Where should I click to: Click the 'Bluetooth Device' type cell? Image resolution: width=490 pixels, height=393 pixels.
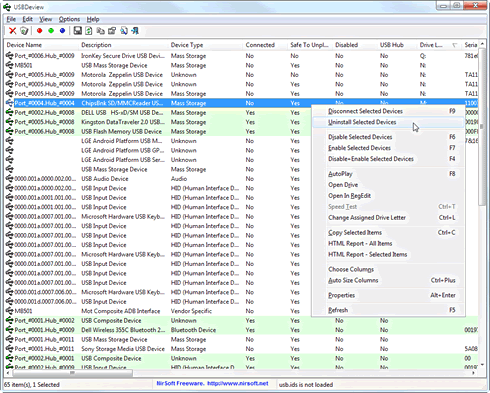193,330
